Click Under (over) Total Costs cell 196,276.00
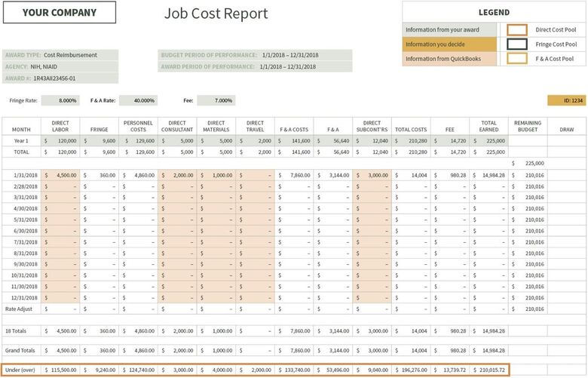The image size is (588, 378). [411, 370]
